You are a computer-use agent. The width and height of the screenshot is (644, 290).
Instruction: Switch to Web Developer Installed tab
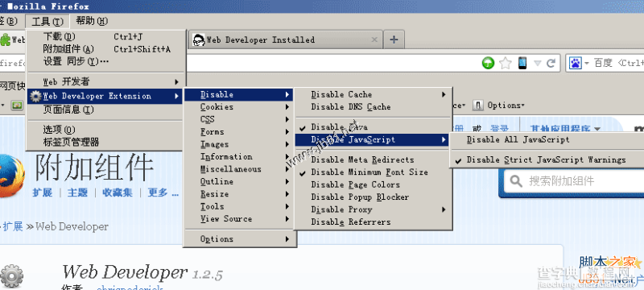tap(285, 39)
